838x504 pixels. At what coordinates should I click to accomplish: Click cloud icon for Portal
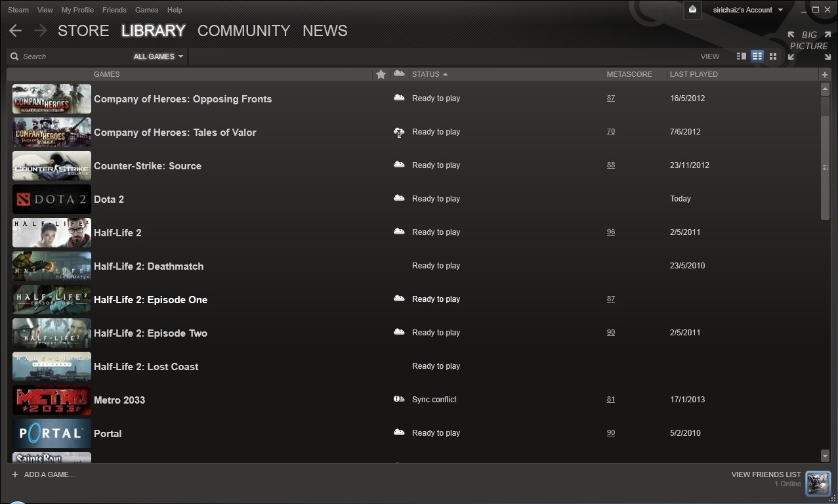click(399, 432)
